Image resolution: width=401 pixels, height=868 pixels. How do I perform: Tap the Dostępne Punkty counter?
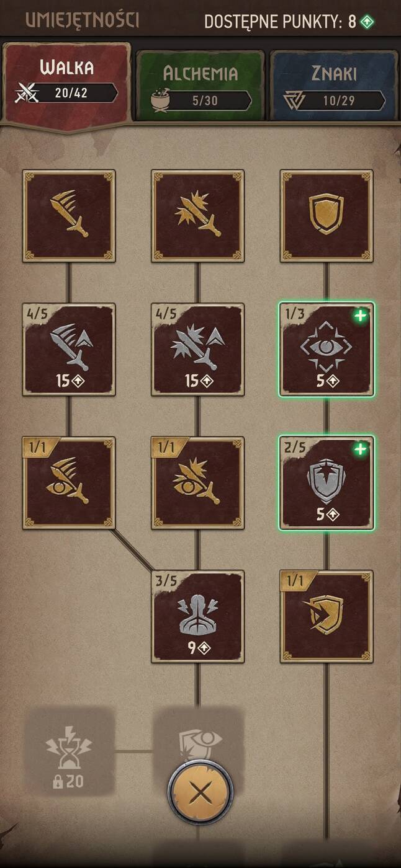pyautogui.click(x=289, y=22)
